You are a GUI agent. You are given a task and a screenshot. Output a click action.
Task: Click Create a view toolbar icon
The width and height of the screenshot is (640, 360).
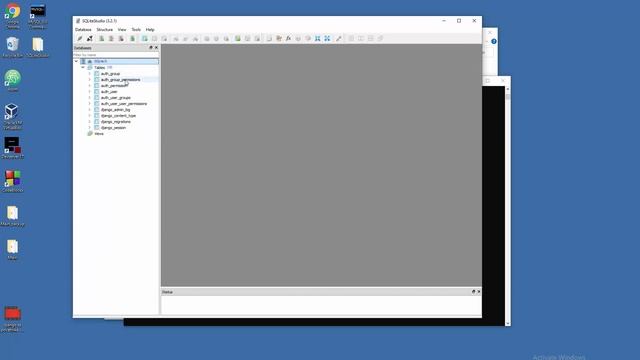pos(238,38)
